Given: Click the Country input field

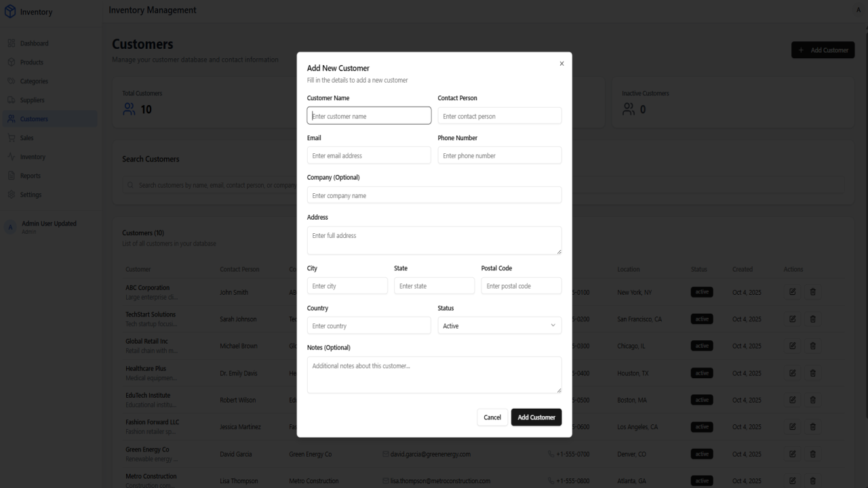Looking at the screenshot, I should (x=369, y=325).
